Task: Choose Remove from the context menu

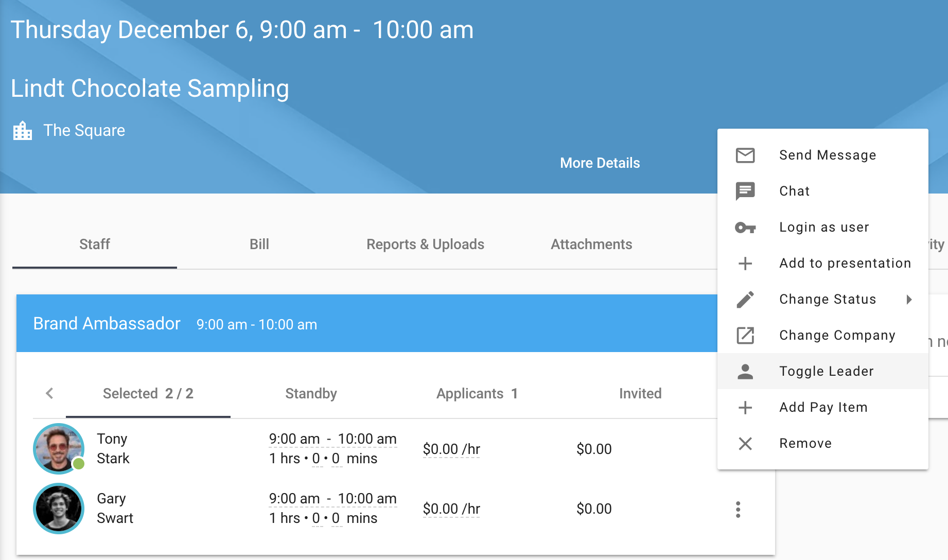Action: (x=823, y=443)
